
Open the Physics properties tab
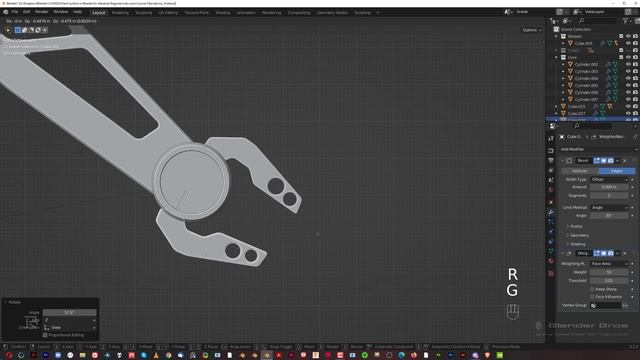point(551,232)
